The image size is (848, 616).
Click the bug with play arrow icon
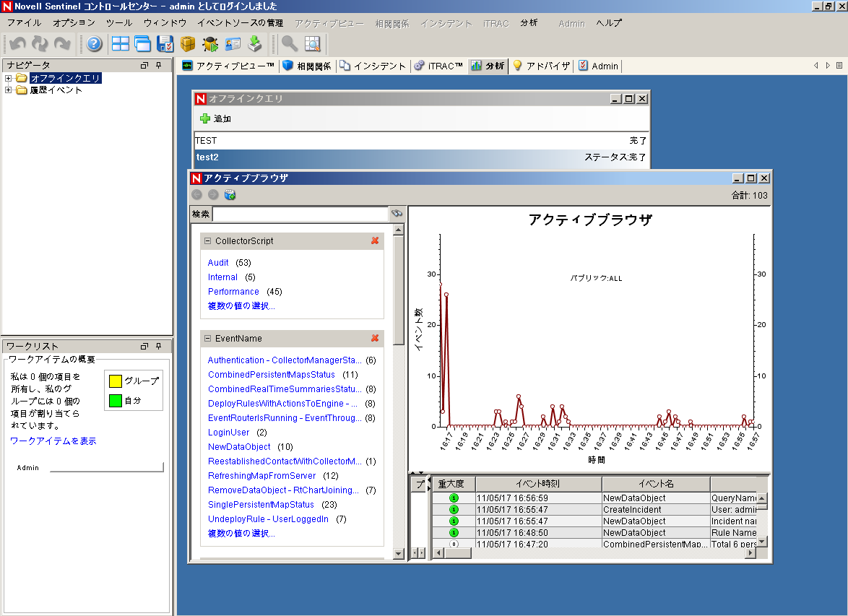click(210, 44)
